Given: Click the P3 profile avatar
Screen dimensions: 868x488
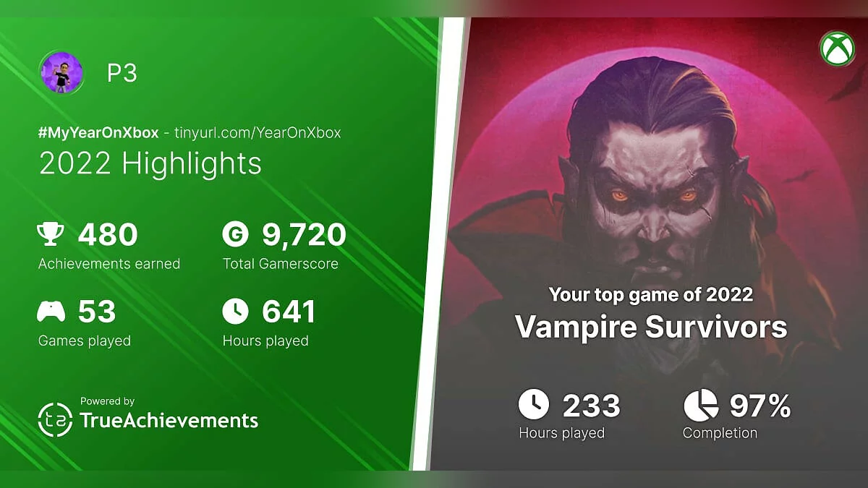Looking at the screenshot, I should [61, 73].
